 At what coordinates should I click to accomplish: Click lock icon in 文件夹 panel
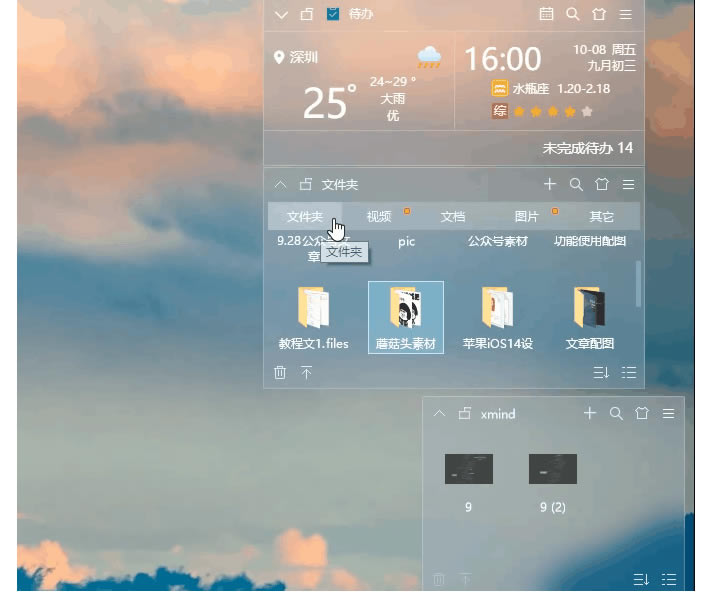pyautogui.click(x=306, y=184)
